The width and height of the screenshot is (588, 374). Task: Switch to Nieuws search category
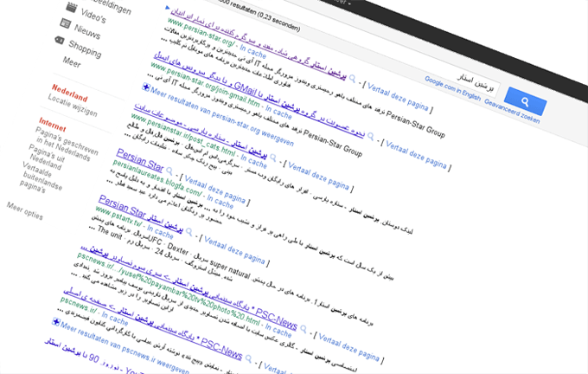pyautogui.click(x=87, y=32)
